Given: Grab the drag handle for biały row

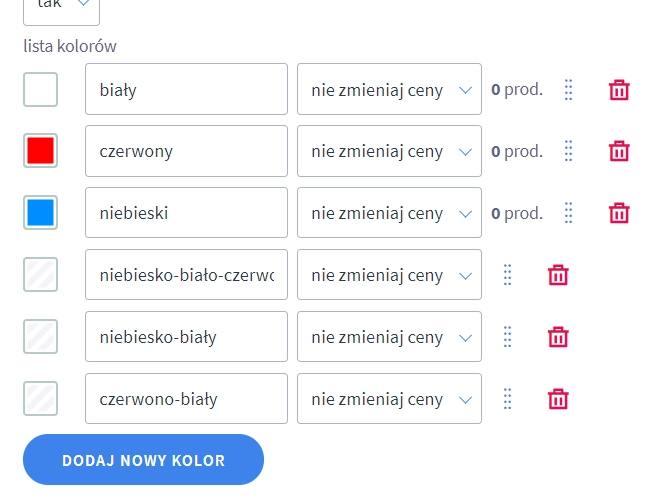Looking at the screenshot, I should (x=568, y=90).
